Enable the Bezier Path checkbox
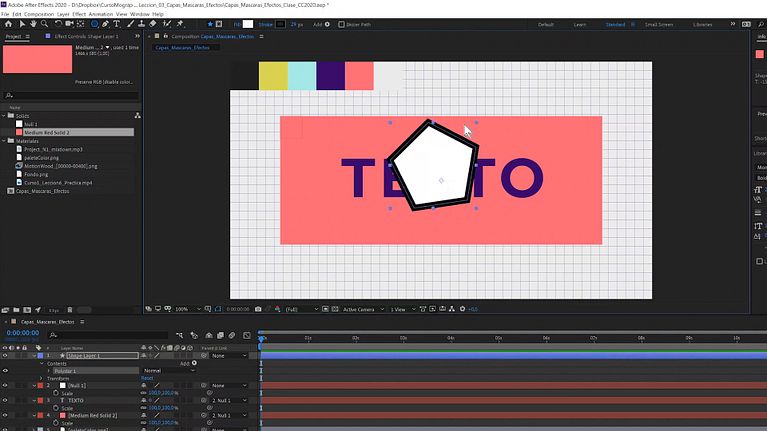The width and height of the screenshot is (767, 431). [x=341, y=24]
